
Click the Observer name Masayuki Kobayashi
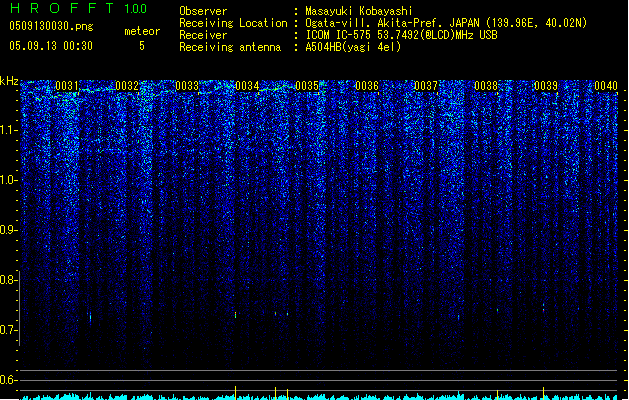[x=358, y=11]
